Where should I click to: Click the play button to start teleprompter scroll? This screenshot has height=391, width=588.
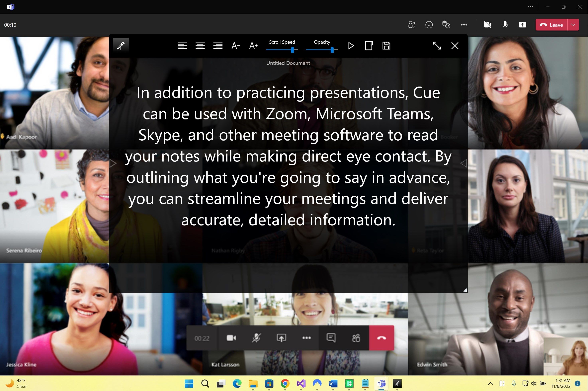(x=351, y=46)
